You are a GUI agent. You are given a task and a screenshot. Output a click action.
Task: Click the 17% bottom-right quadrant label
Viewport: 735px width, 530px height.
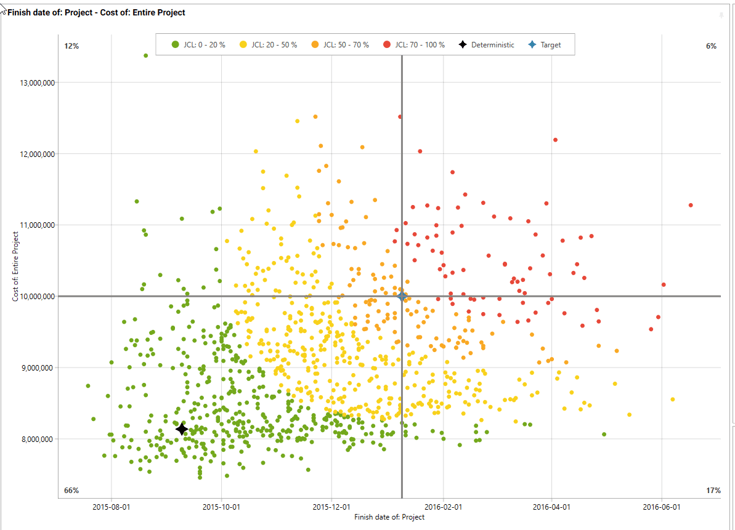pos(712,490)
